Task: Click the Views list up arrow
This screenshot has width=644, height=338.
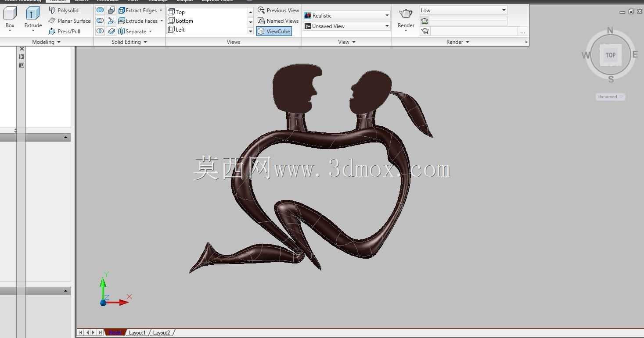Action: [251, 12]
